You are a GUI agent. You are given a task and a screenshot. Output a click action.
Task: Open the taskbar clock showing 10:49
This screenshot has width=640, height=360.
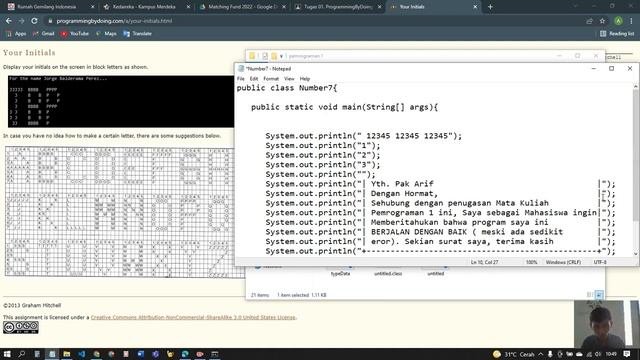click(x=611, y=354)
